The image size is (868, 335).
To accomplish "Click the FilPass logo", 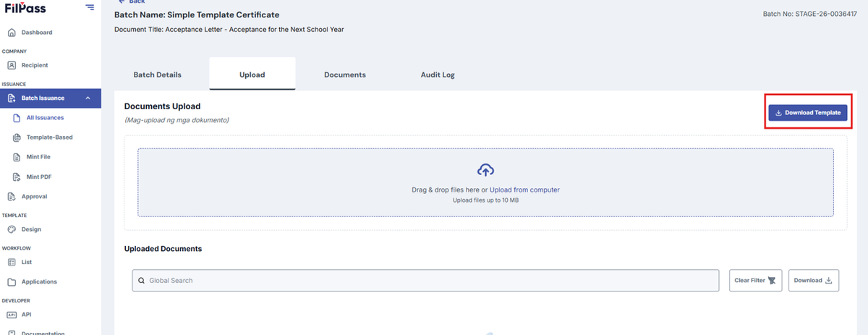I will click(x=26, y=8).
